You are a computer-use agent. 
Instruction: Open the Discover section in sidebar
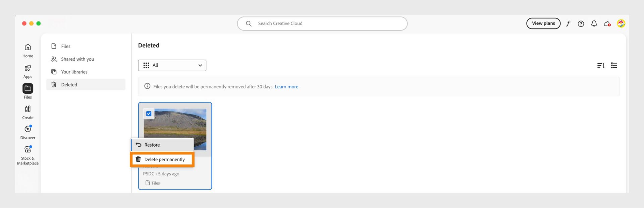point(28,132)
